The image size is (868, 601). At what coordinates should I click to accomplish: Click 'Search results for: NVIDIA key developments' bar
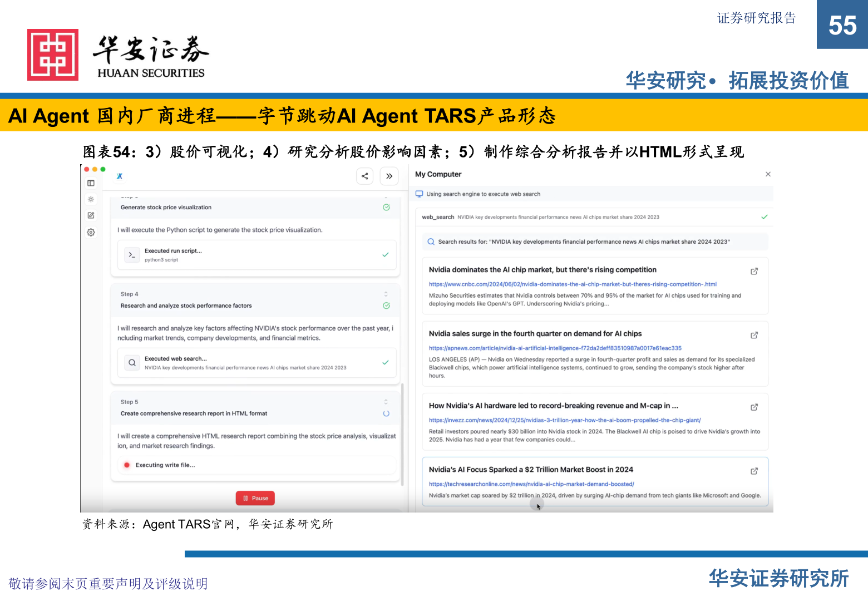pyautogui.click(x=595, y=242)
